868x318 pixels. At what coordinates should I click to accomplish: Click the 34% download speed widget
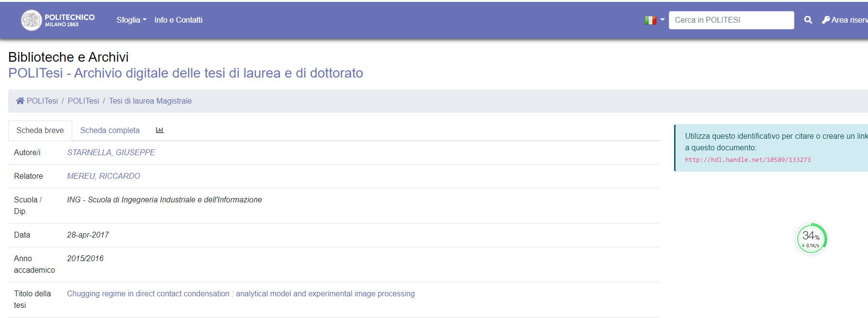[811, 238]
